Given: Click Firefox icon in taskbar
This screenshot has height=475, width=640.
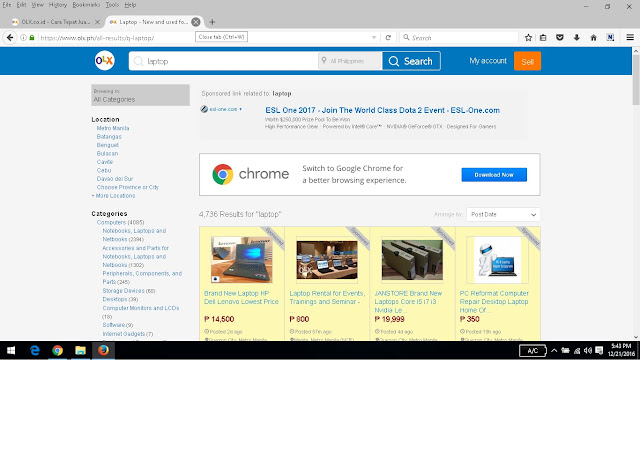Looking at the screenshot, I should click(103, 351).
